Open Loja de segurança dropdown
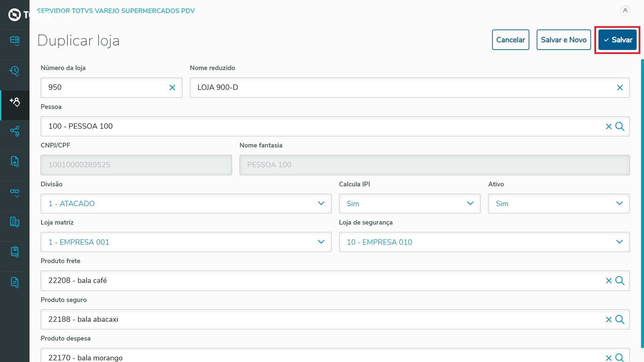The height and width of the screenshot is (362, 644). [x=619, y=242]
